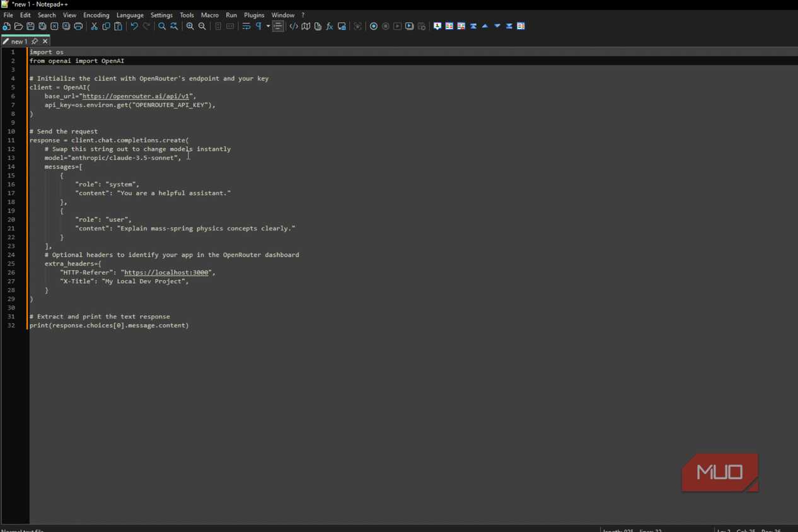Open the Replace toolbar icon
Viewport: 798px width, 532px height.
click(174, 26)
